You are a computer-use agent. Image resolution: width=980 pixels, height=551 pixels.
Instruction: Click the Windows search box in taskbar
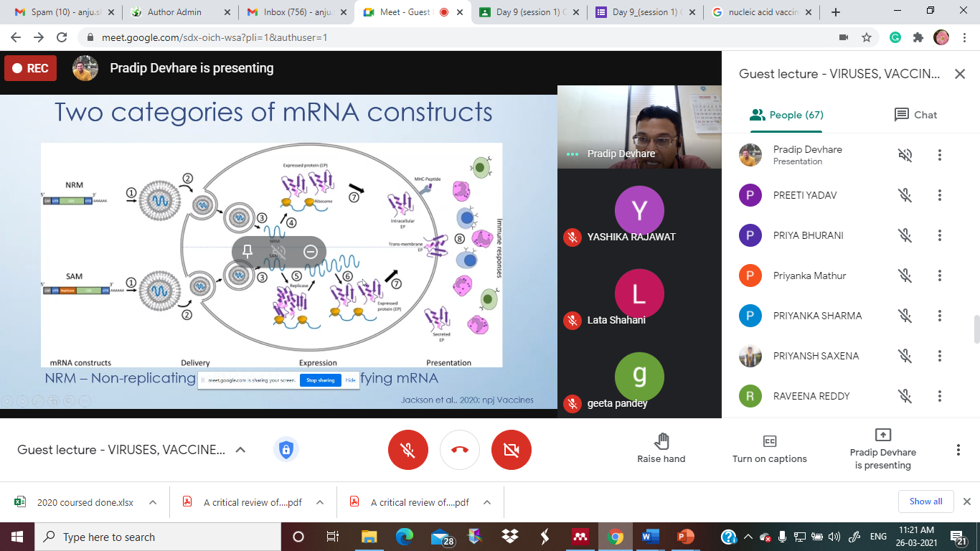(158, 537)
